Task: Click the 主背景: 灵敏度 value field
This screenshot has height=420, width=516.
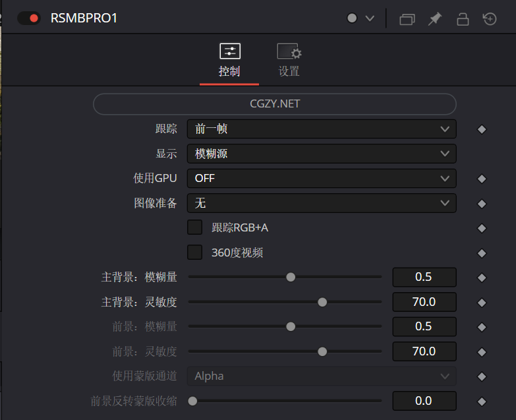Action: click(x=424, y=302)
